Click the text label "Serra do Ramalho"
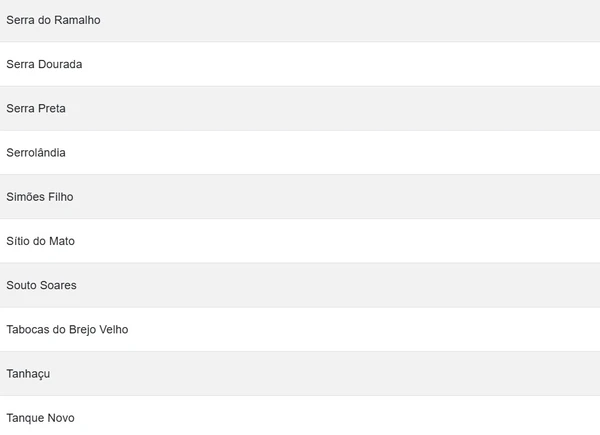This screenshot has width=600, height=435. (53, 20)
